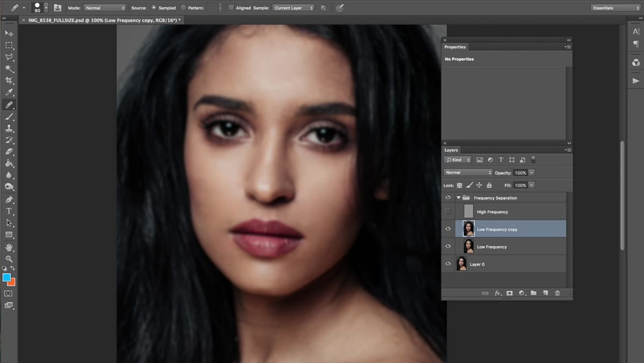
Task: Click the IMG_8538_FULLSIZE.psd document tab
Action: point(104,20)
